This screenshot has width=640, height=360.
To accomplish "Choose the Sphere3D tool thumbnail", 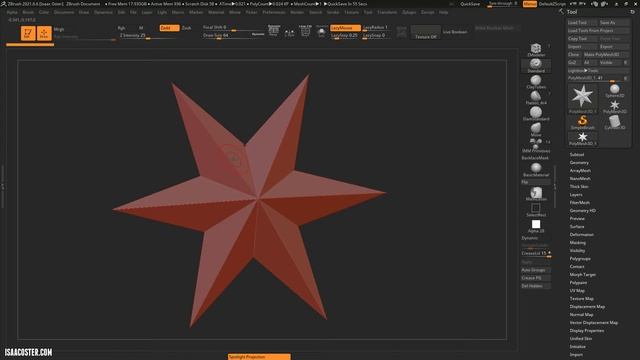I will tap(614, 91).
